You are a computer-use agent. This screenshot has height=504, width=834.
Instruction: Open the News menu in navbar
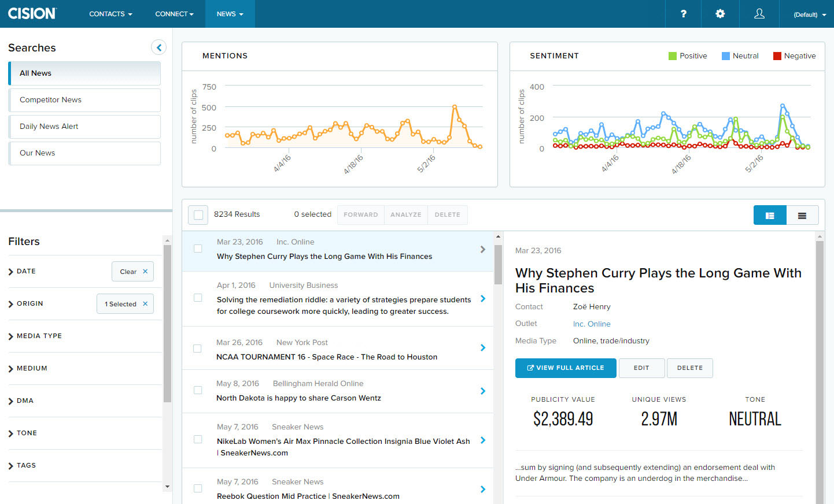coord(230,14)
